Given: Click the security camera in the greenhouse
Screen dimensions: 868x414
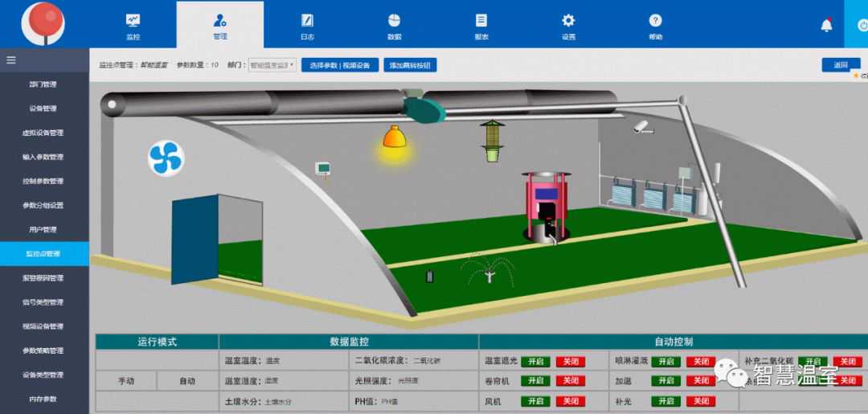Looking at the screenshot, I should [x=640, y=126].
